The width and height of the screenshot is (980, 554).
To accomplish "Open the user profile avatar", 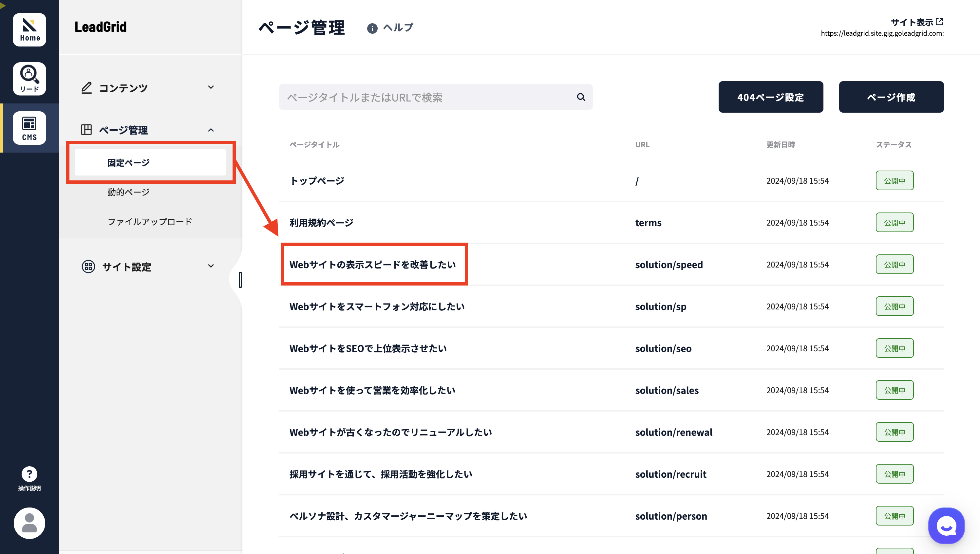I will point(29,523).
